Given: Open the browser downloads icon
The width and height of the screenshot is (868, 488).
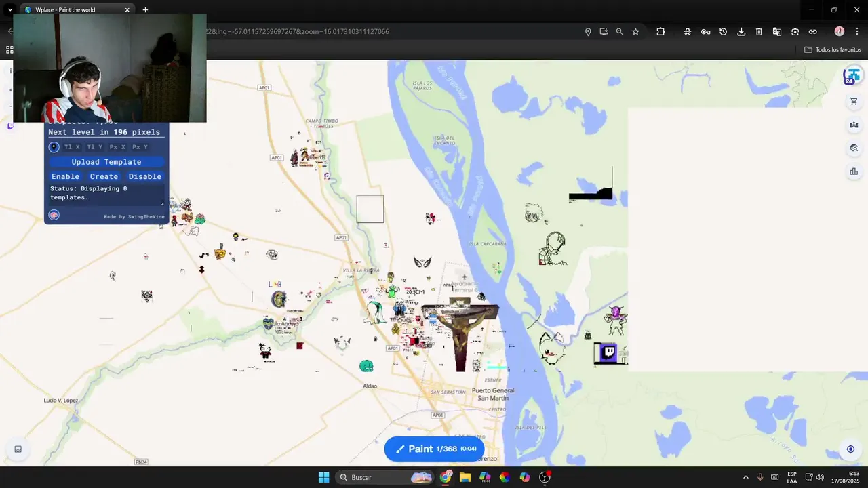Looking at the screenshot, I should (741, 31).
